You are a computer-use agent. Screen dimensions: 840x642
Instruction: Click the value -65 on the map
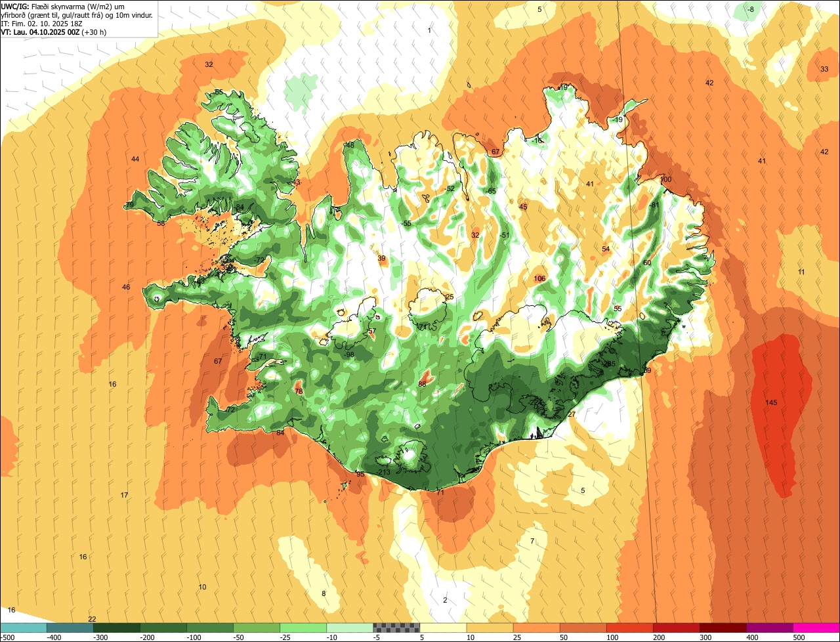[491, 191]
